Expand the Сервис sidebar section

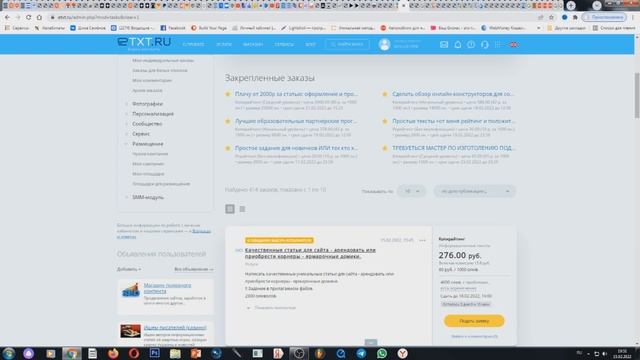coord(140,134)
